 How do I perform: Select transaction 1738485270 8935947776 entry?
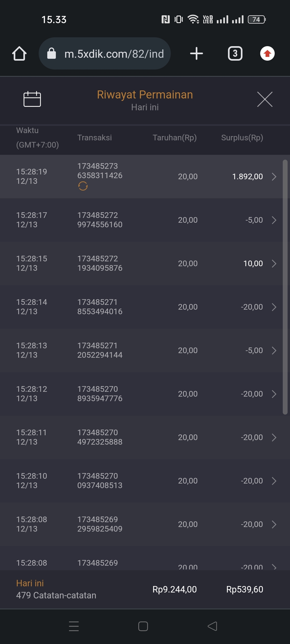point(100,394)
